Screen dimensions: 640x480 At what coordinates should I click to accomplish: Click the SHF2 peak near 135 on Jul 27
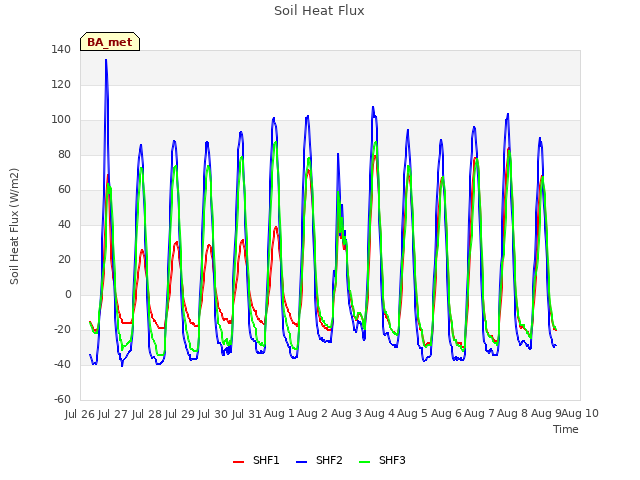(106, 60)
